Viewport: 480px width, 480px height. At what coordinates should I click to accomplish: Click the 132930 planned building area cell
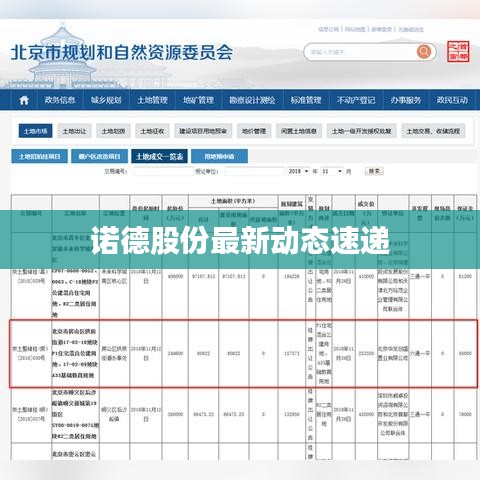(x=292, y=414)
